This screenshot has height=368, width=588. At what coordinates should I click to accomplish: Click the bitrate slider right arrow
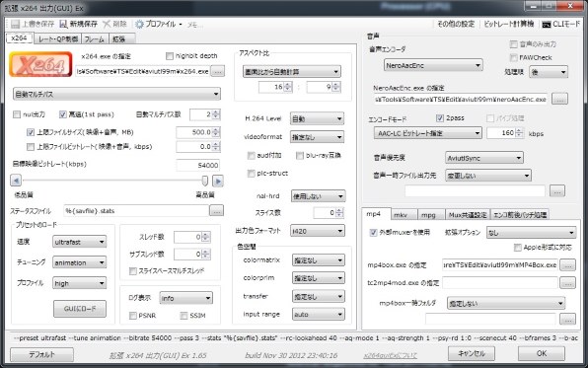[x=218, y=181]
